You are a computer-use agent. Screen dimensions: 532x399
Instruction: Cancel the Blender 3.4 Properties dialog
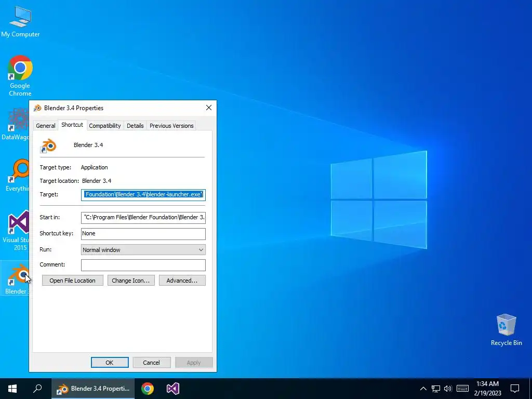pyautogui.click(x=151, y=362)
